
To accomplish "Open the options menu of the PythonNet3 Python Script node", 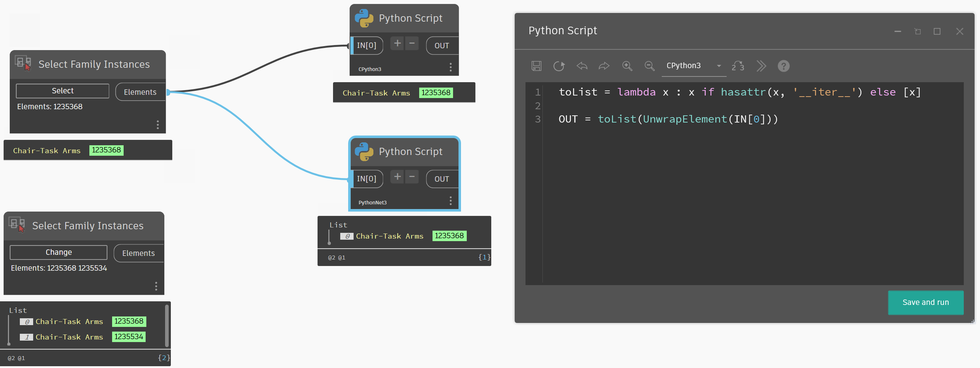I will [x=451, y=200].
